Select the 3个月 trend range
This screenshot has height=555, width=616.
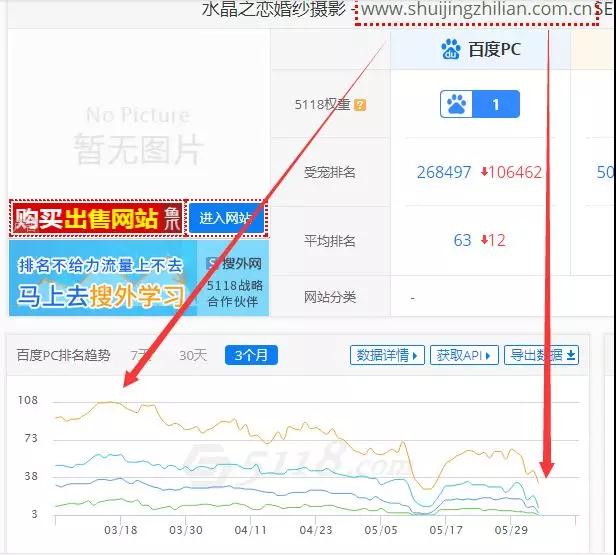click(251, 355)
